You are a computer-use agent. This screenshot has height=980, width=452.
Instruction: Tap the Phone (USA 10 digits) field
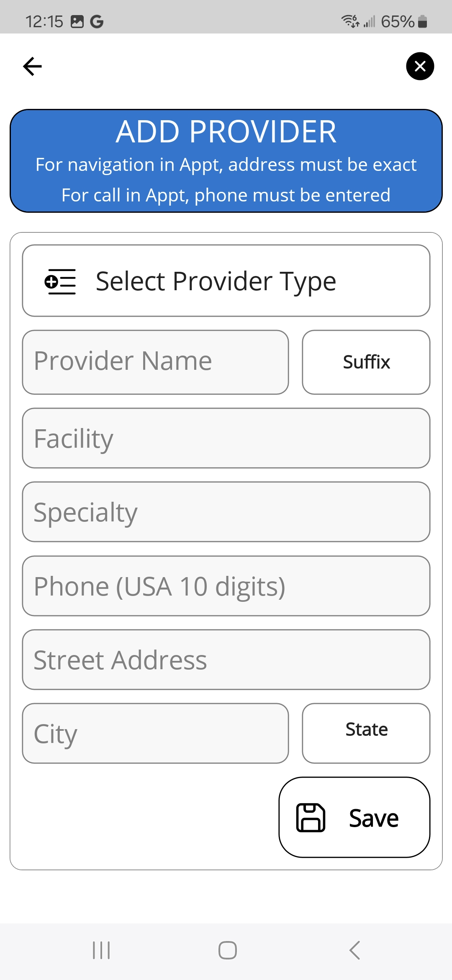coord(226,586)
